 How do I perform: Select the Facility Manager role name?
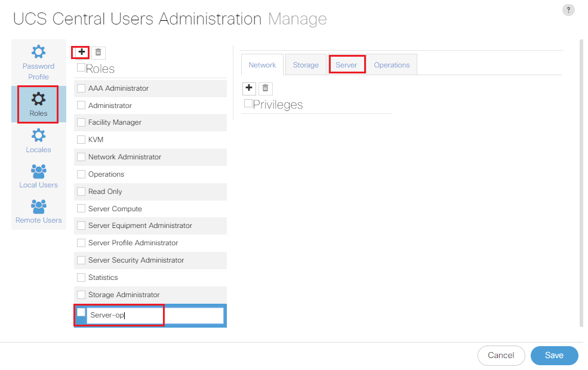pos(115,122)
